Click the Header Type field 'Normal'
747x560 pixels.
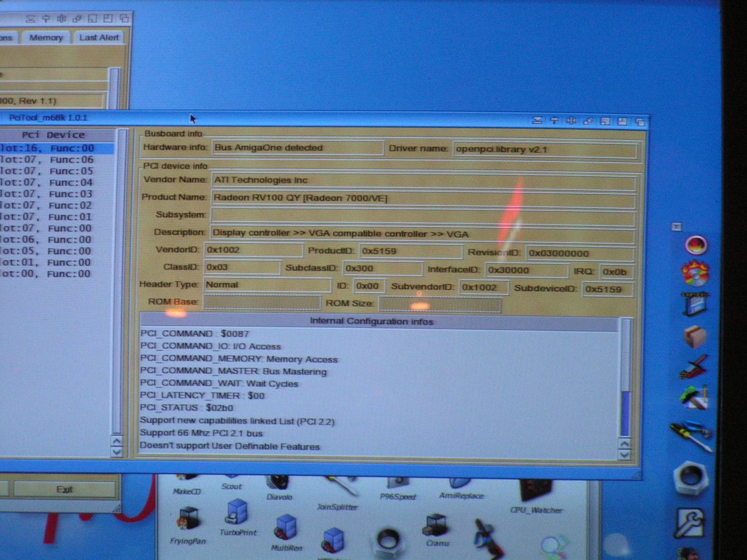[267, 285]
